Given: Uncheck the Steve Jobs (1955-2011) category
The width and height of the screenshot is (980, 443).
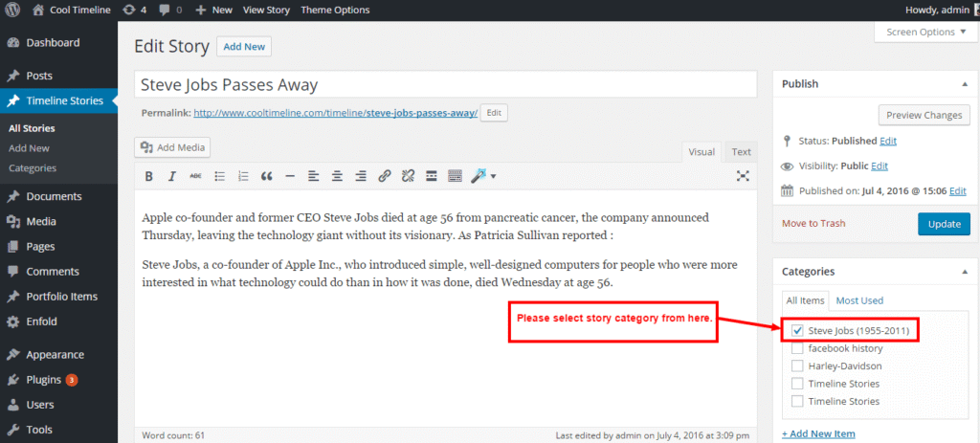Looking at the screenshot, I should pos(797,330).
